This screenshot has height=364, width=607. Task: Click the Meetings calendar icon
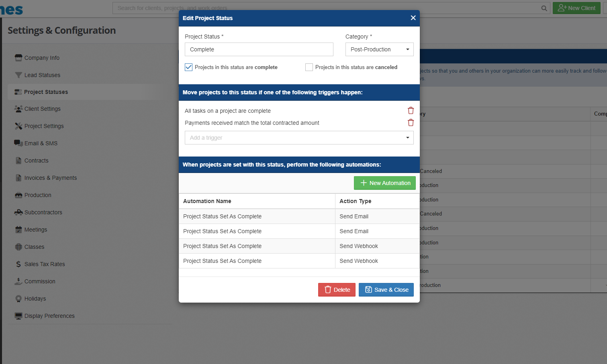[x=18, y=229]
